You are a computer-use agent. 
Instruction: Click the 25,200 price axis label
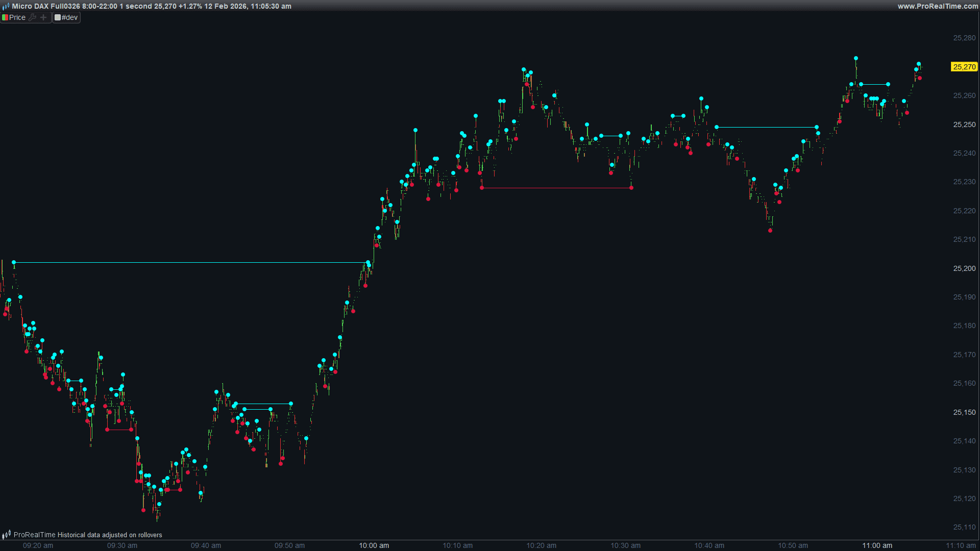coord(964,268)
